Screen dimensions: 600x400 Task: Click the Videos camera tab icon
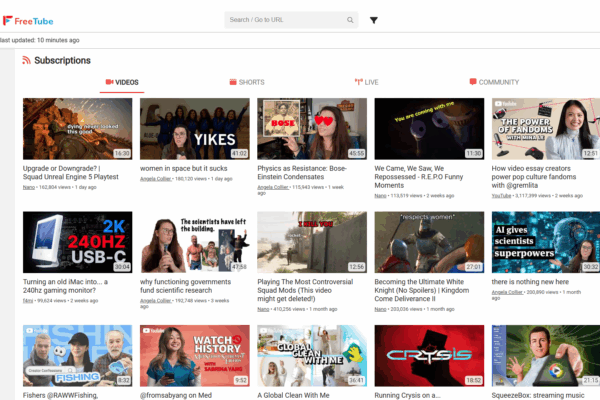point(108,82)
